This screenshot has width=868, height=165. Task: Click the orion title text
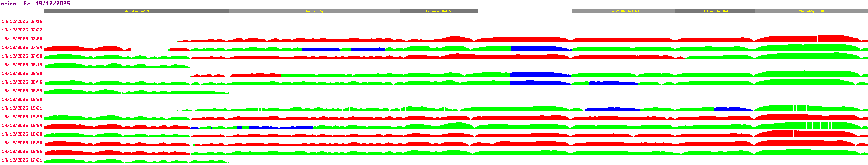coord(8,4)
